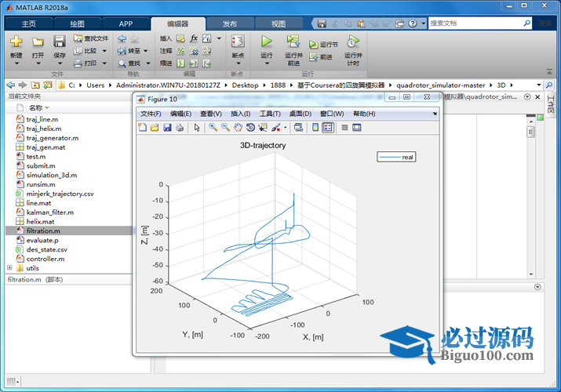Click the 断点 (Breakpoints) icon

tap(238, 42)
